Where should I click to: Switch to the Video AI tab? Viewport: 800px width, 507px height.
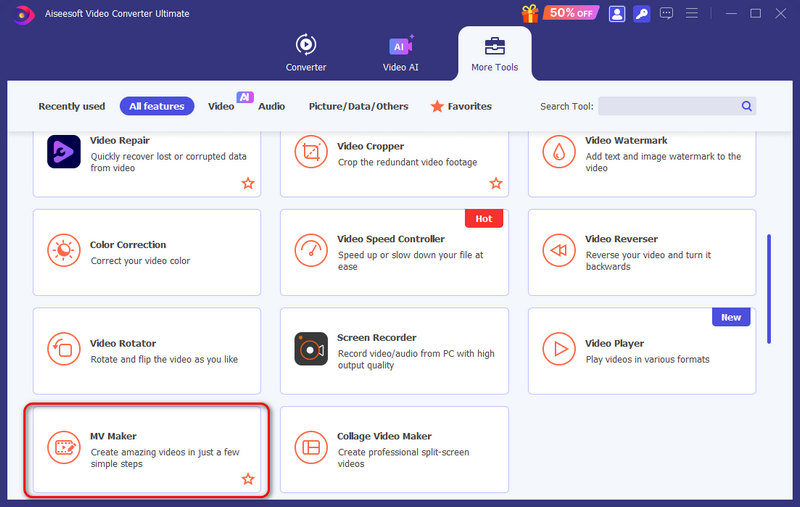400,54
